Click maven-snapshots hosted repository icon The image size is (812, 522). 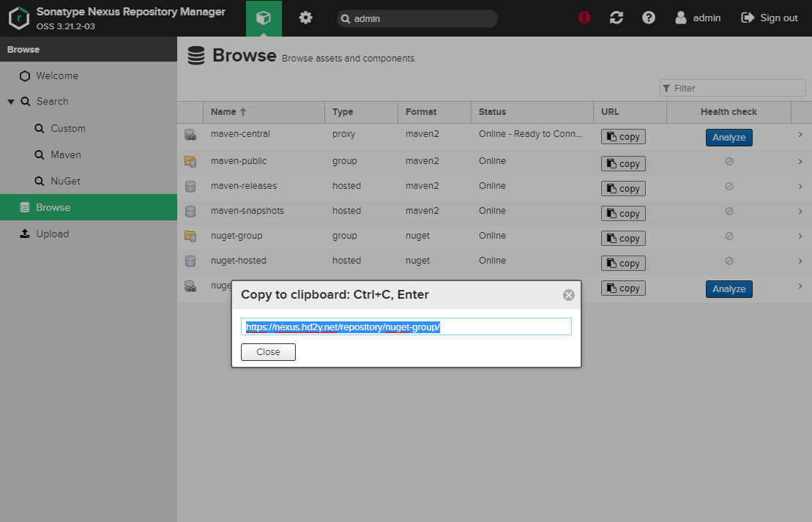[x=190, y=212]
